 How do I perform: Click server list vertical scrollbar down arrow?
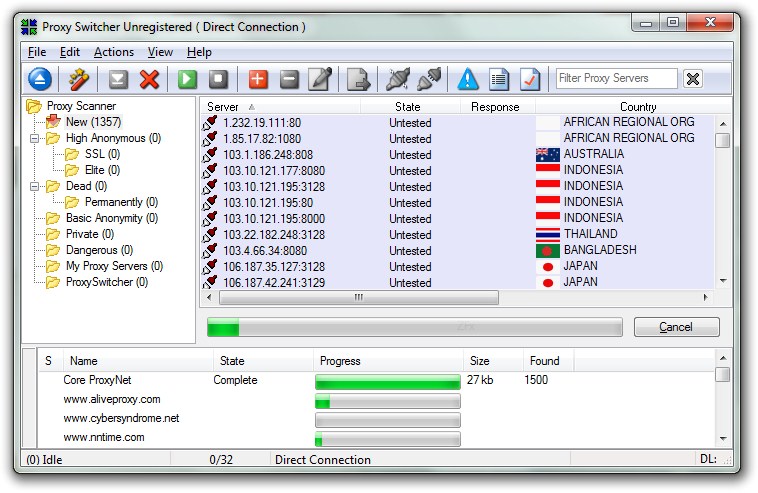point(723,280)
